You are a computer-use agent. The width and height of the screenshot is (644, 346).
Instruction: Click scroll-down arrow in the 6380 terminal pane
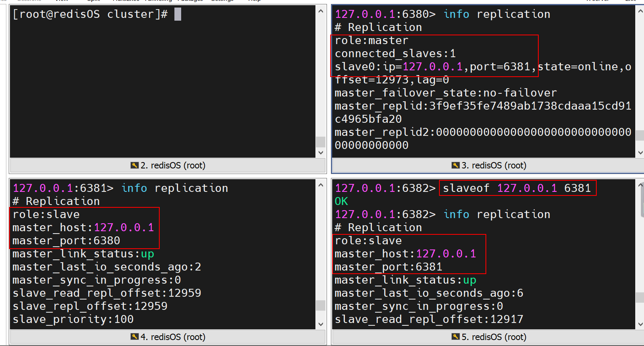640,153
